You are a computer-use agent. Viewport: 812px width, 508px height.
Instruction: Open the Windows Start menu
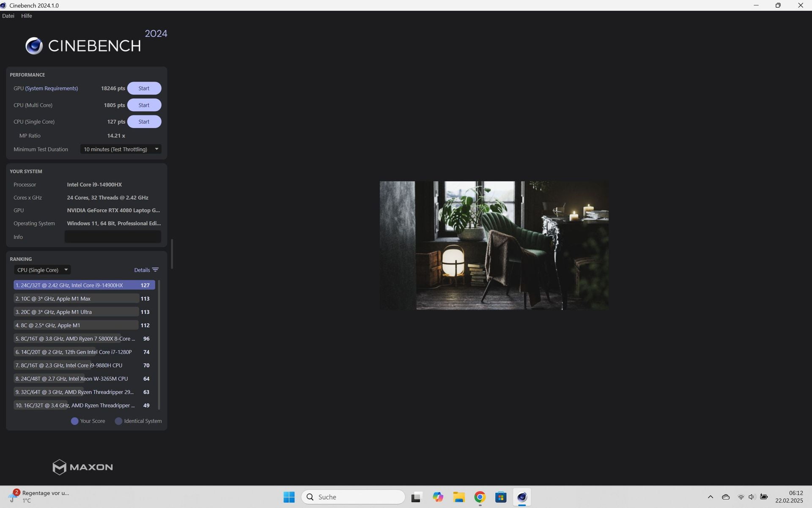[289, 497]
